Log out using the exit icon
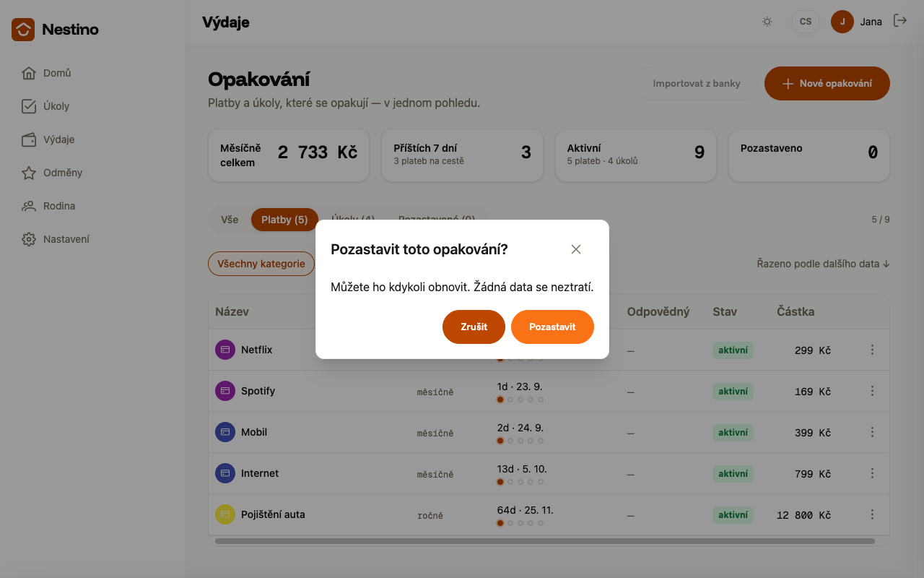 coord(900,21)
